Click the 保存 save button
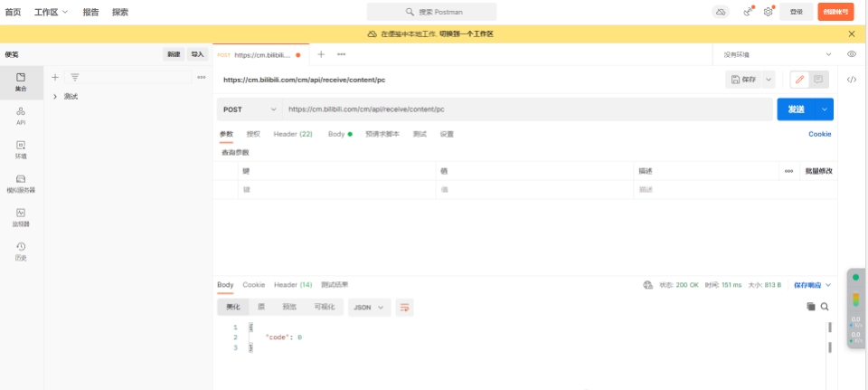Screen dimensions: 868x390 click(x=743, y=80)
